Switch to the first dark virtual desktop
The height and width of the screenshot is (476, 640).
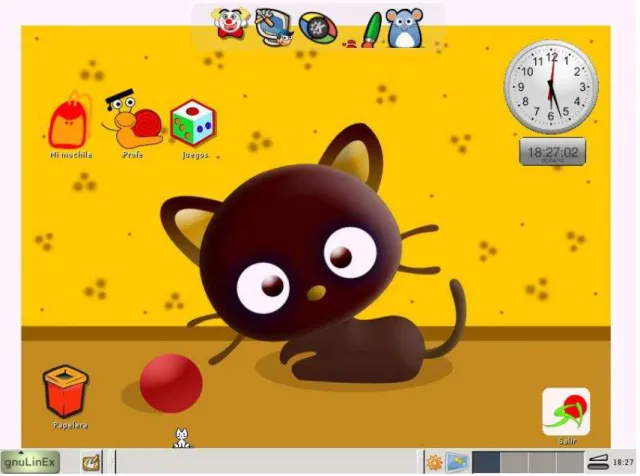[486, 462]
